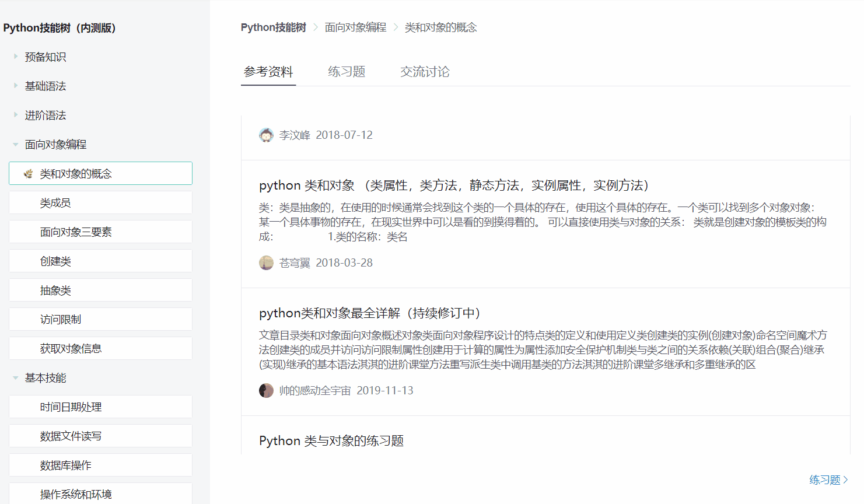Click the date 2019-11-13
The image size is (864, 504).
pos(385,390)
